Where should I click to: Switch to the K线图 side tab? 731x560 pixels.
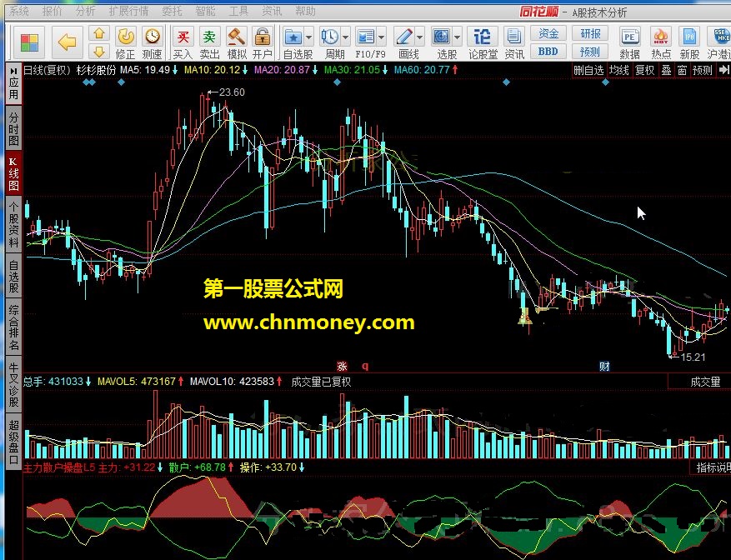click(13, 174)
